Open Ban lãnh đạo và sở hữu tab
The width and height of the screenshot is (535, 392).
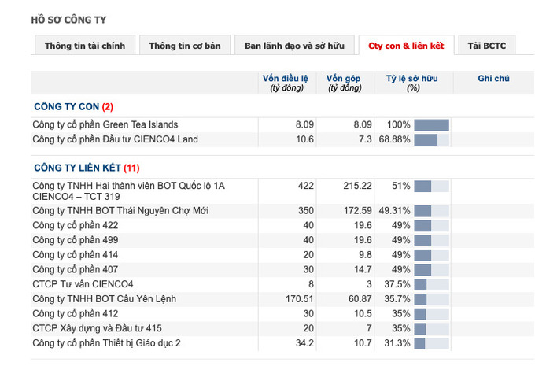click(x=294, y=45)
